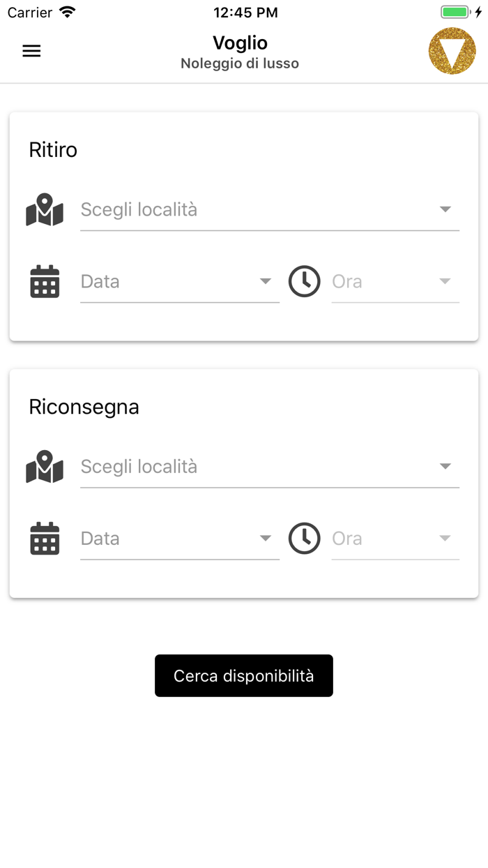Select the Scegli località field in Ritiro
The image size is (488, 868).
pos(209,209)
